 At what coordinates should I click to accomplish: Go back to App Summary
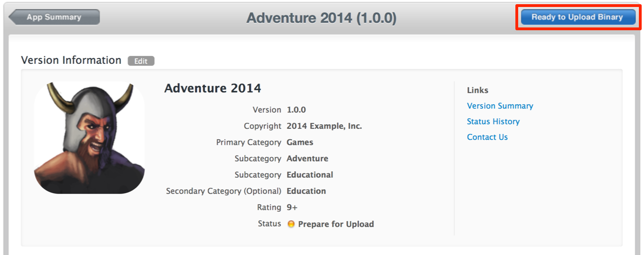coord(55,17)
